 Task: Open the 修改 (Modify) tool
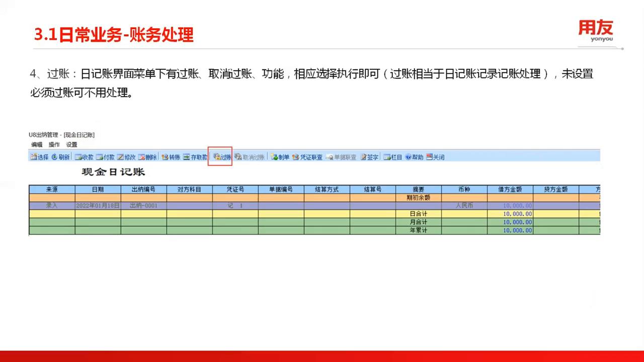[127, 157]
